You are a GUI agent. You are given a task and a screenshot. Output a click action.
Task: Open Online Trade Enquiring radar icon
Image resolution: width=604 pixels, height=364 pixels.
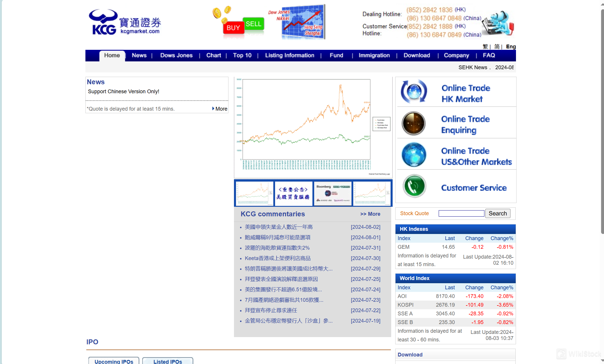point(414,123)
